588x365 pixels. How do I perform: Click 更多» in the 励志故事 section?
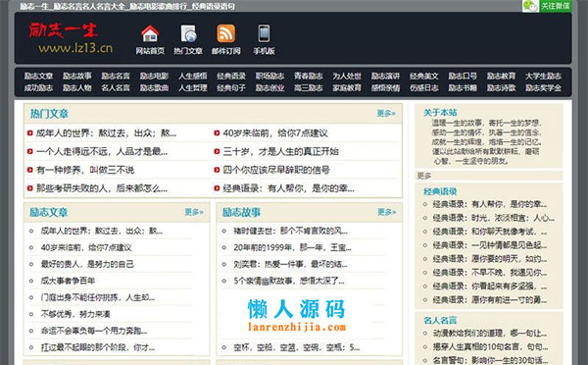387,212
